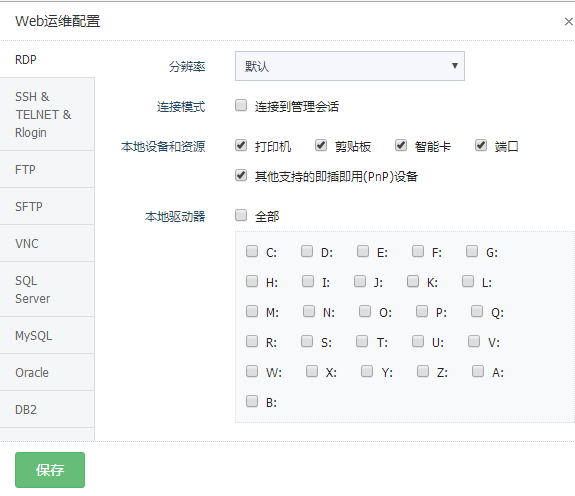Screen dimensions: 575x496
Task: Uncheck the 剪贴板 checkbox
Action: (x=321, y=146)
